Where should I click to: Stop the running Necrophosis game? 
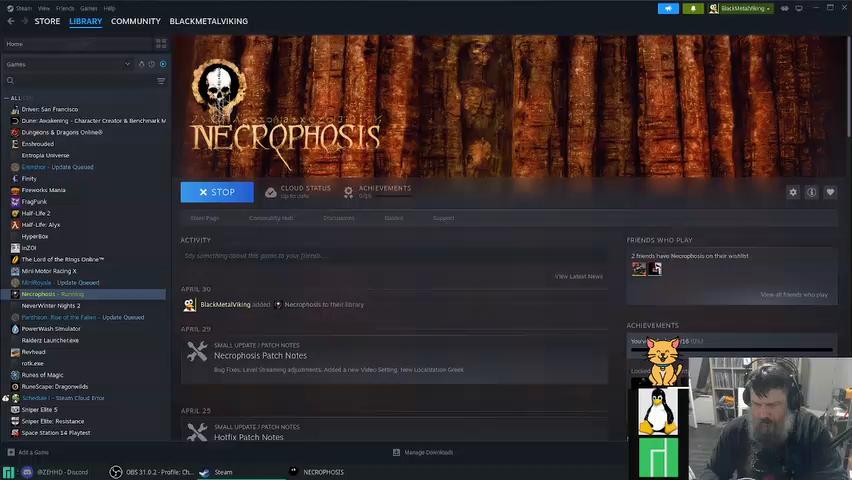tap(217, 192)
